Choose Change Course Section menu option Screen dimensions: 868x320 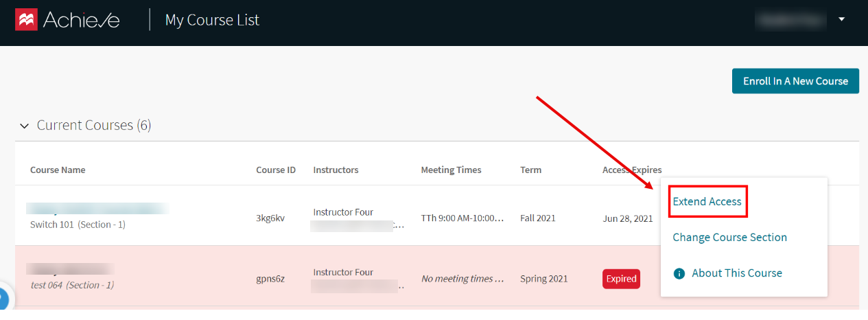[x=729, y=238]
